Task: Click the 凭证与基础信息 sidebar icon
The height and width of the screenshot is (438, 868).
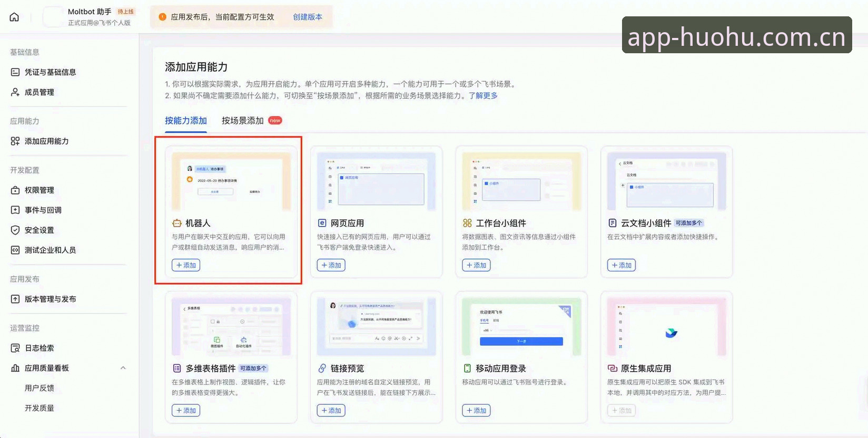Action: (x=15, y=72)
